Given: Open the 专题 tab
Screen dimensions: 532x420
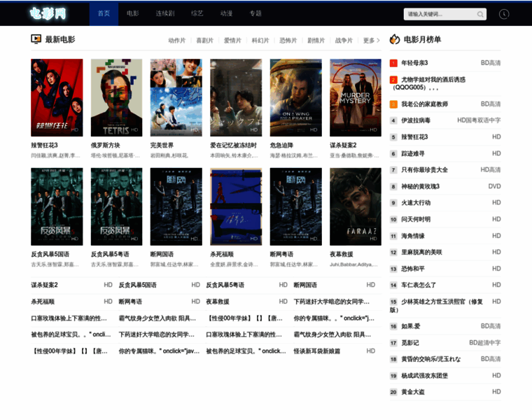Looking at the screenshot, I should tap(255, 13).
